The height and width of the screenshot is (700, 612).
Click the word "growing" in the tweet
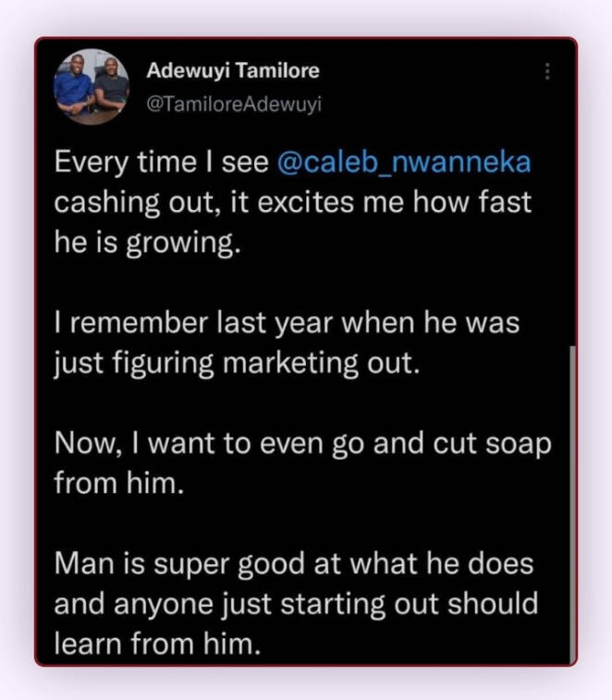(x=190, y=243)
